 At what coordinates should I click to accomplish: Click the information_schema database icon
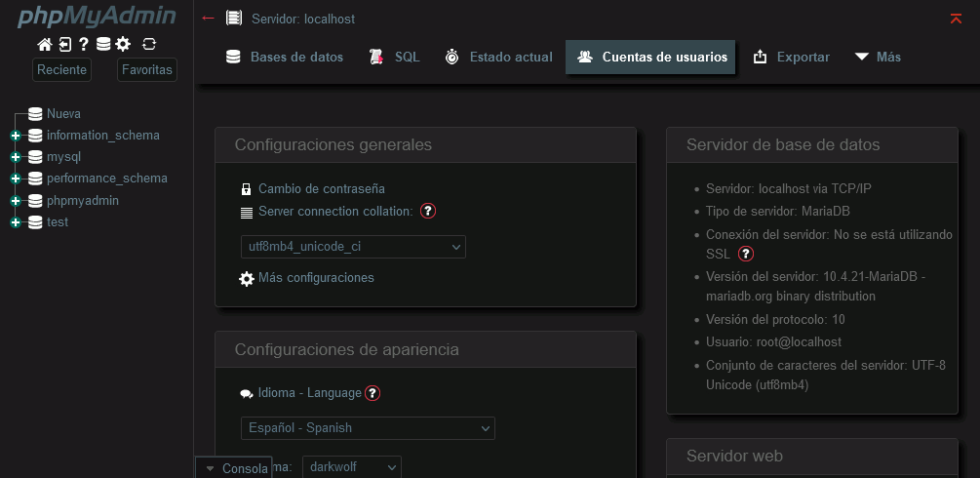tap(36, 136)
